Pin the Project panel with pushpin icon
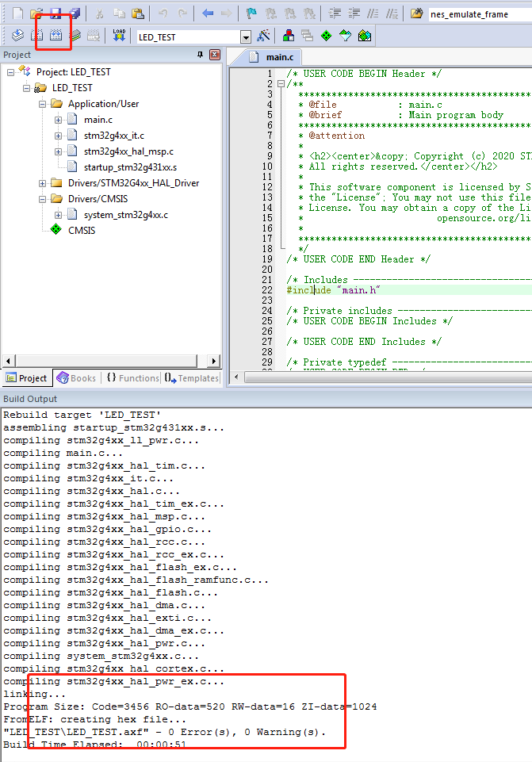Image resolution: width=532 pixels, height=762 pixels. 200,55
